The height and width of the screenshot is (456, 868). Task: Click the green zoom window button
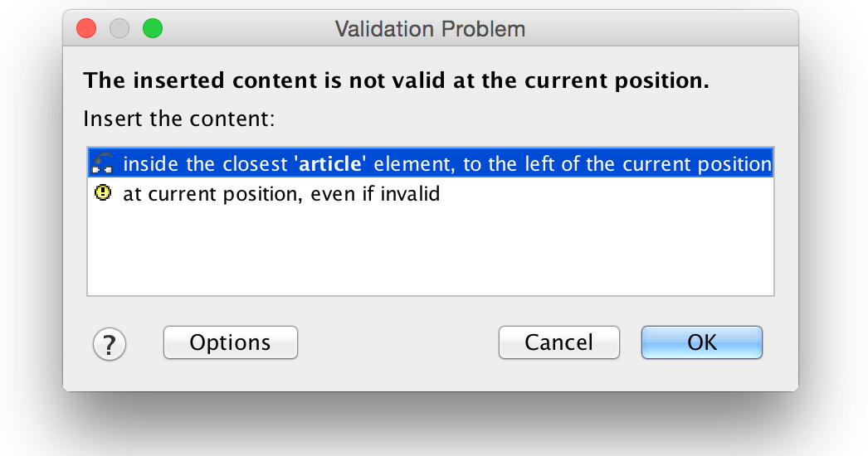153,29
